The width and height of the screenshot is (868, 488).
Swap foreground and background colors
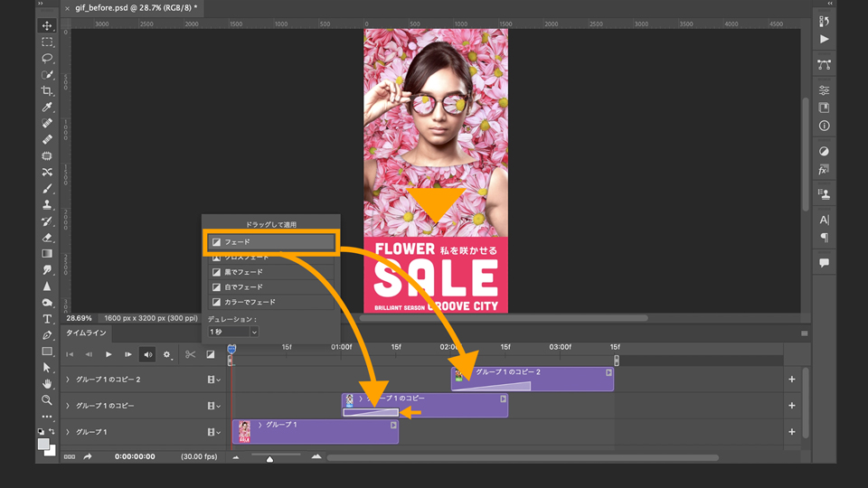tap(52, 431)
